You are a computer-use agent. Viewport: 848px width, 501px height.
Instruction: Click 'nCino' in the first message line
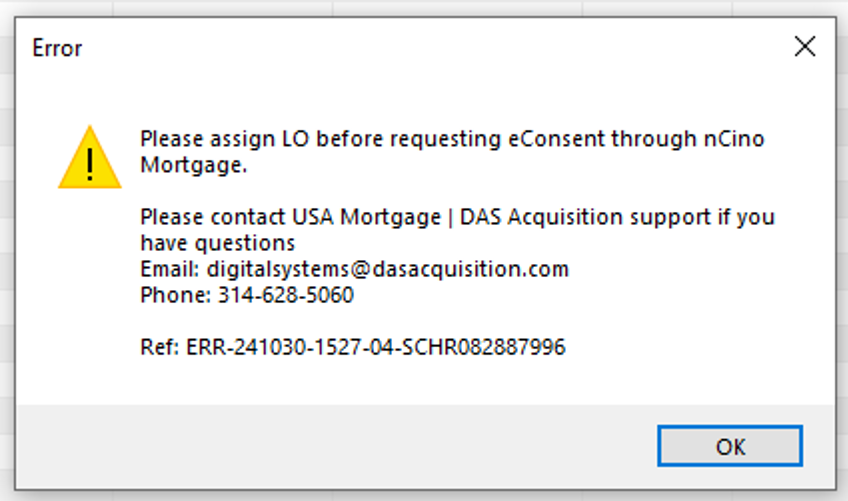pos(734,139)
